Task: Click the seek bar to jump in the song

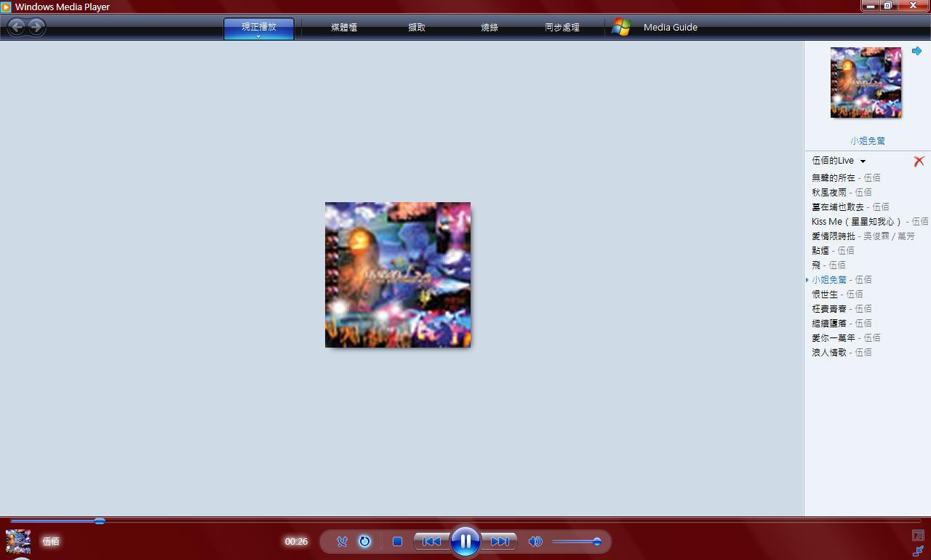Action: [x=465, y=521]
